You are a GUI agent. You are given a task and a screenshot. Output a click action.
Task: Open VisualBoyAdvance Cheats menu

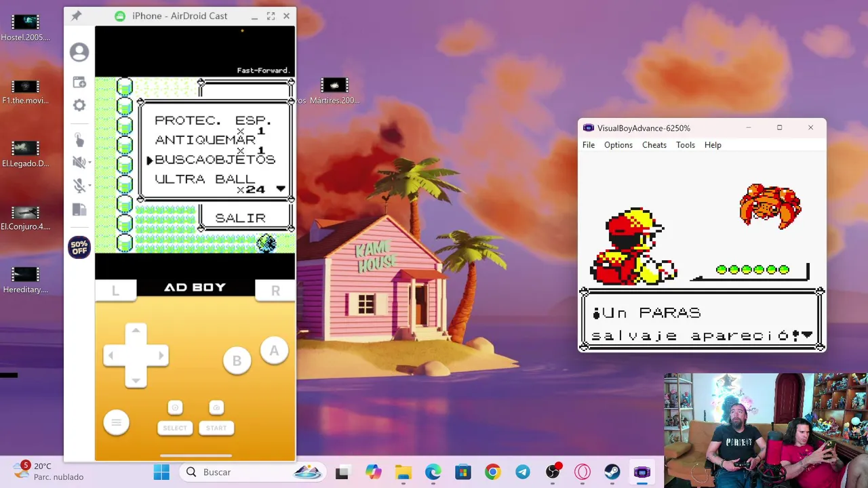(654, 145)
